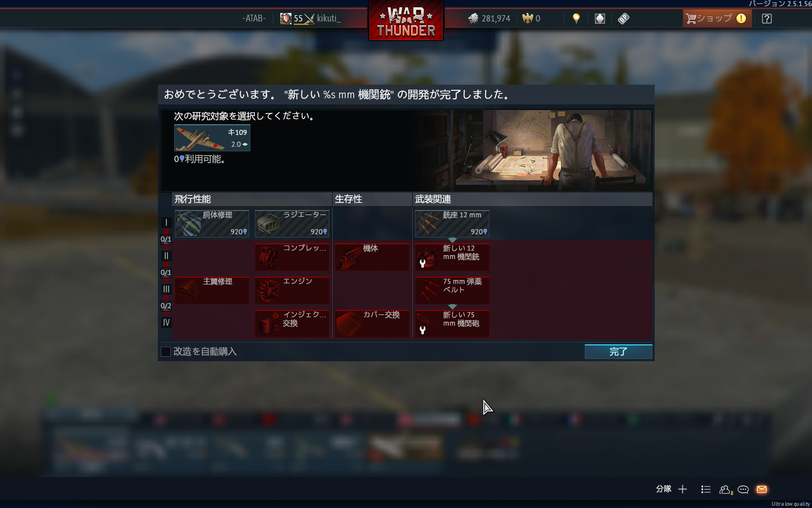Click the list icon beside squad plus
The image size is (812, 508).
[x=705, y=489]
